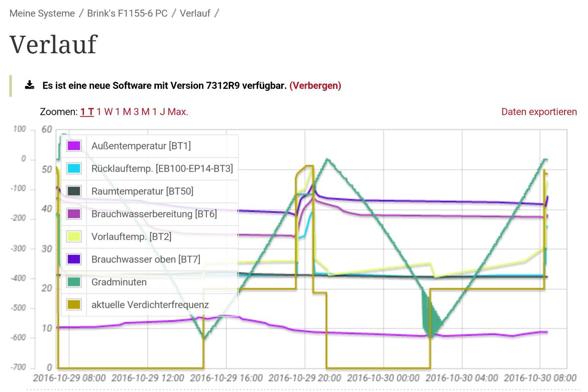The image size is (588, 392).
Task: Click the Brauchwasser oben [BT7] swatch
Action: [x=74, y=259]
